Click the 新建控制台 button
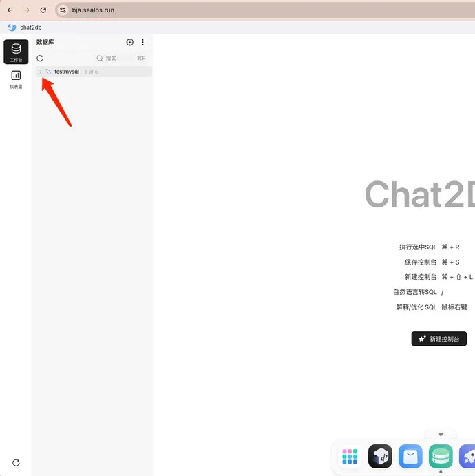Screen dimensions: 475x476 (x=439, y=339)
